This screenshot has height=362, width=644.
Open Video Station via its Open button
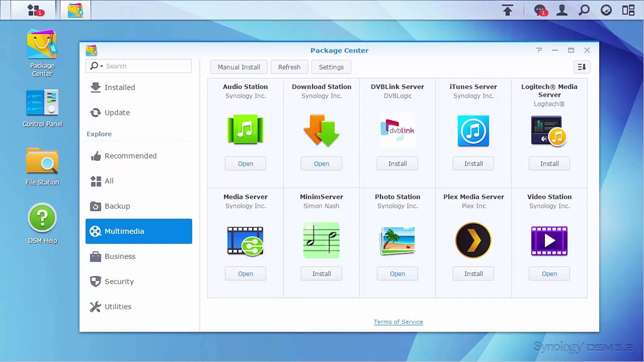pyautogui.click(x=549, y=274)
